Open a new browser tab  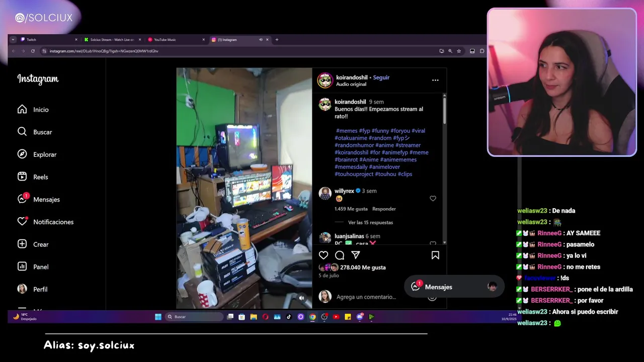(x=277, y=40)
